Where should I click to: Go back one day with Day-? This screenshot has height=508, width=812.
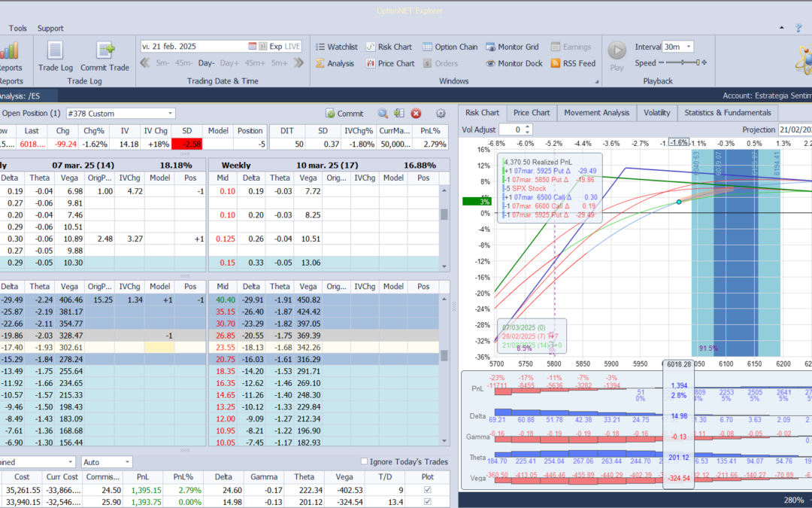click(x=206, y=63)
